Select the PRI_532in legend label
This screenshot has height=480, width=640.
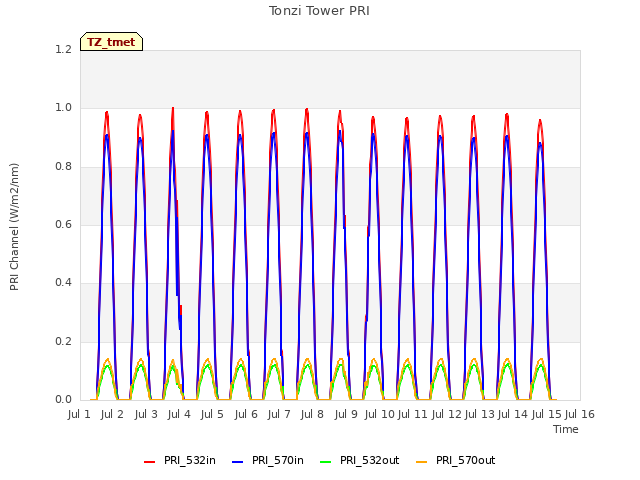(x=190, y=460)
